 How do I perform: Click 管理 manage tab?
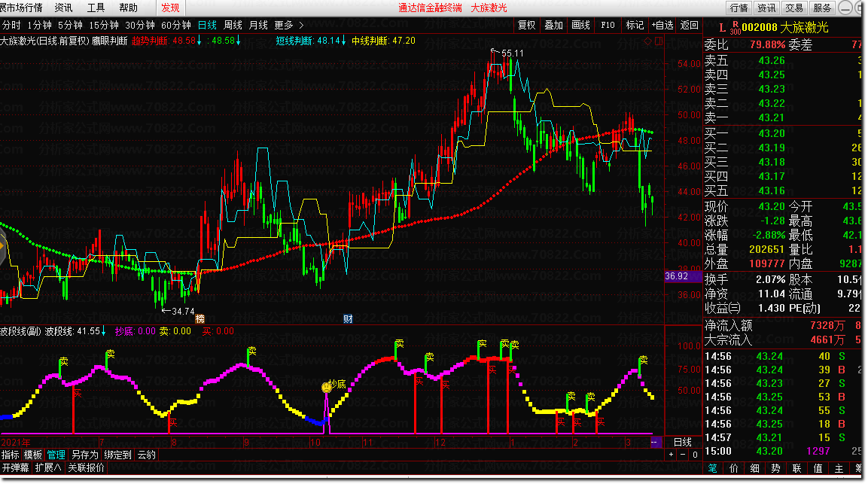pos(56,455)
